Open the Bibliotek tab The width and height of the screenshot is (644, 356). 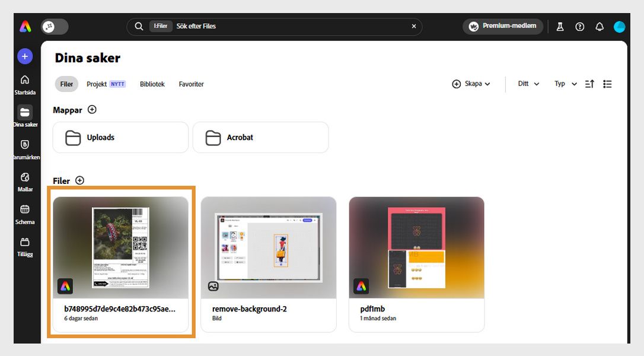[x=152, y=84]
